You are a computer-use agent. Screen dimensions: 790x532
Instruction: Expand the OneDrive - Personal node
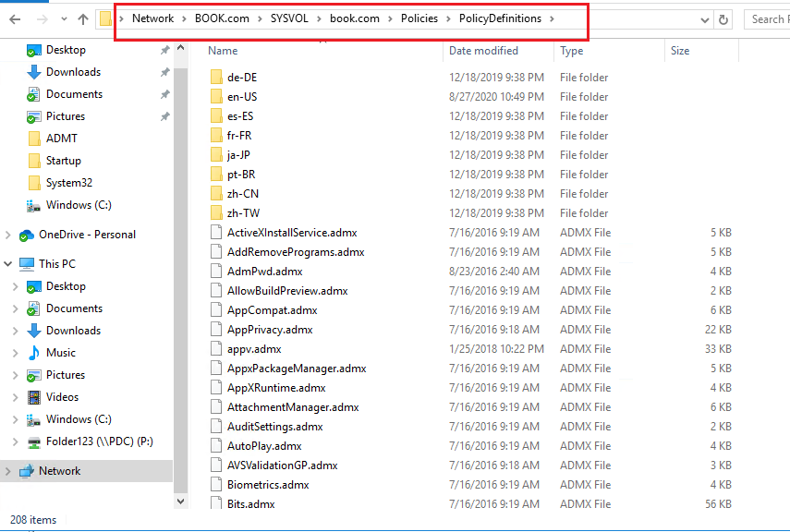(8, 235)
